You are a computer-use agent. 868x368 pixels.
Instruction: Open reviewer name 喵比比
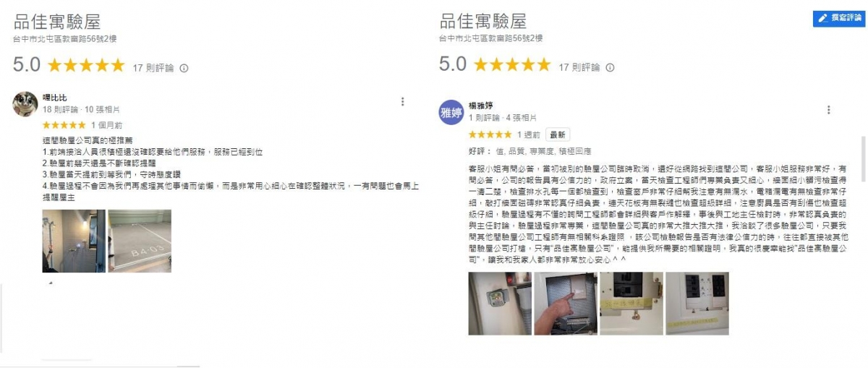tap(55, 98)
